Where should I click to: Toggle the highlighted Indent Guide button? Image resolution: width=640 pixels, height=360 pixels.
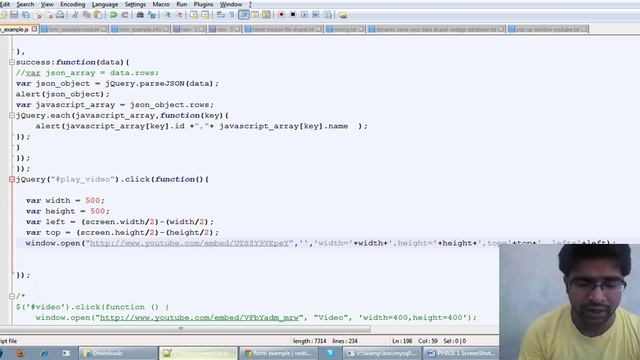point(244,15)
